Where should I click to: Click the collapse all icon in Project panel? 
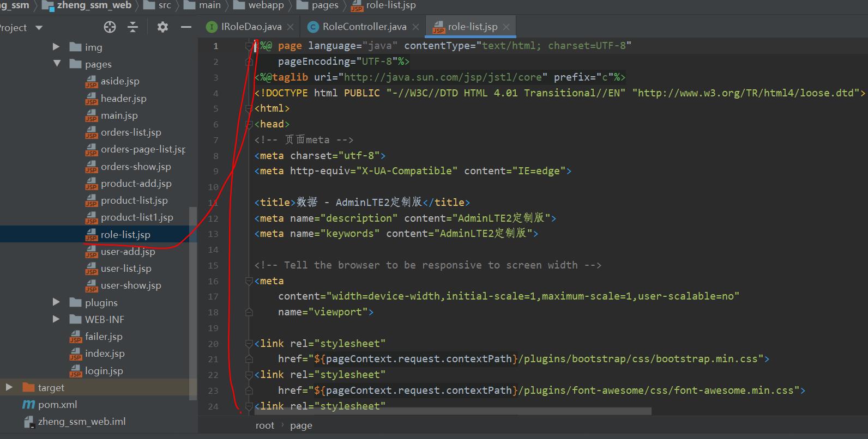tap(132, 27)
